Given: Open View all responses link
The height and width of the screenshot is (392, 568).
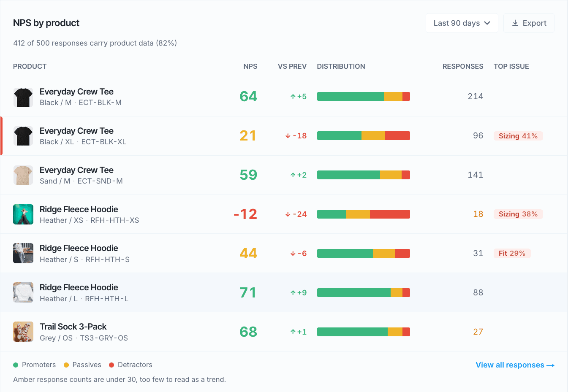Looking at the screenshot, I should click(x=515, y=365).
